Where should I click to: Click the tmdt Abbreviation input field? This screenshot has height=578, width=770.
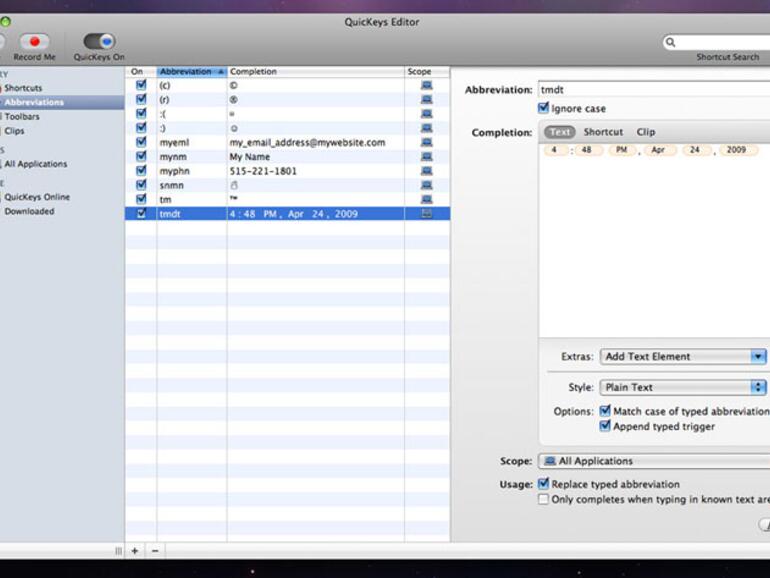click(654, 89)
